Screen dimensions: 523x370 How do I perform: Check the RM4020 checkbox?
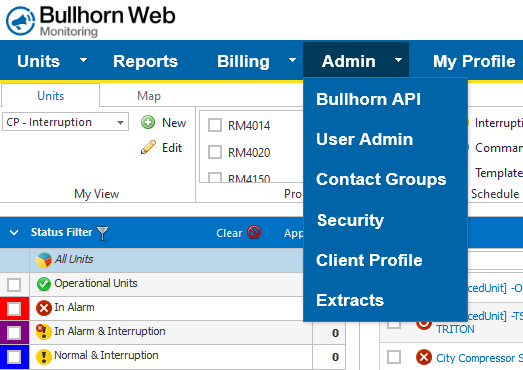point(215,152)
